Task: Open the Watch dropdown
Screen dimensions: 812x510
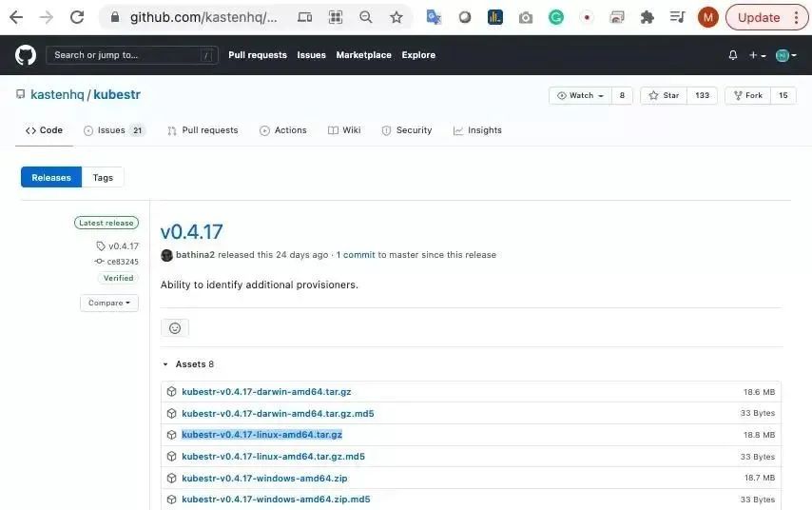Action: click(x=580, y=95)
